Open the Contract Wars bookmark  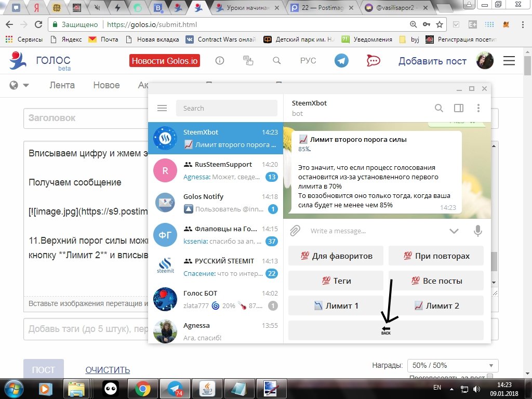(221, 39)
